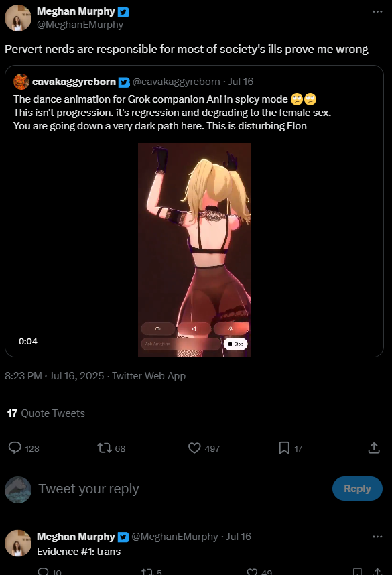Like the tweet with 497 hearts
This screenshot has width=392, height=575.
point(194,448)
